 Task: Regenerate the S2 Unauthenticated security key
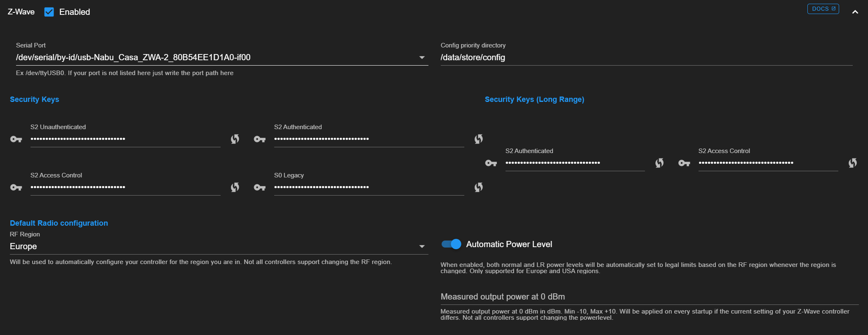click(235, 139)
